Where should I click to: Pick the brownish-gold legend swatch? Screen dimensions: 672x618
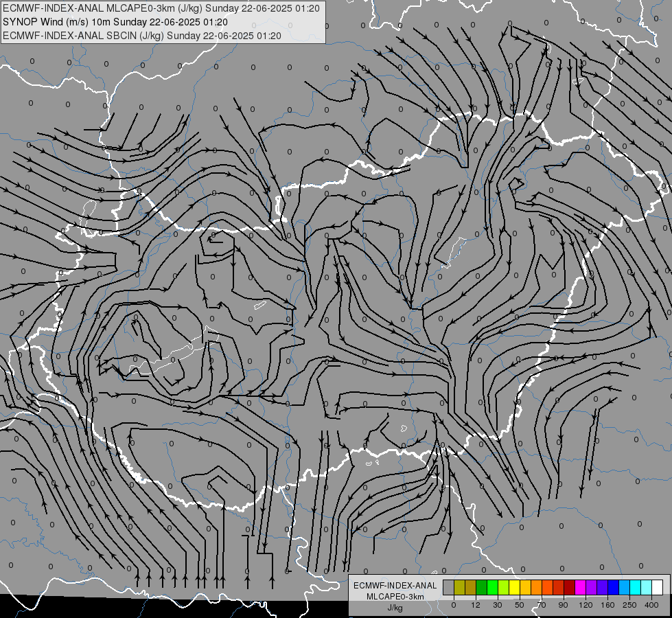(471, 587)
